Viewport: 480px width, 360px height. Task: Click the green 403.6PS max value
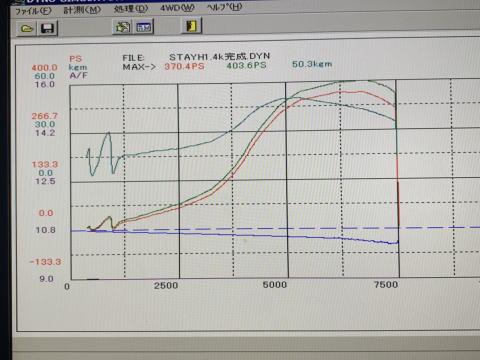pyautogui.click(x=246, y=65)
